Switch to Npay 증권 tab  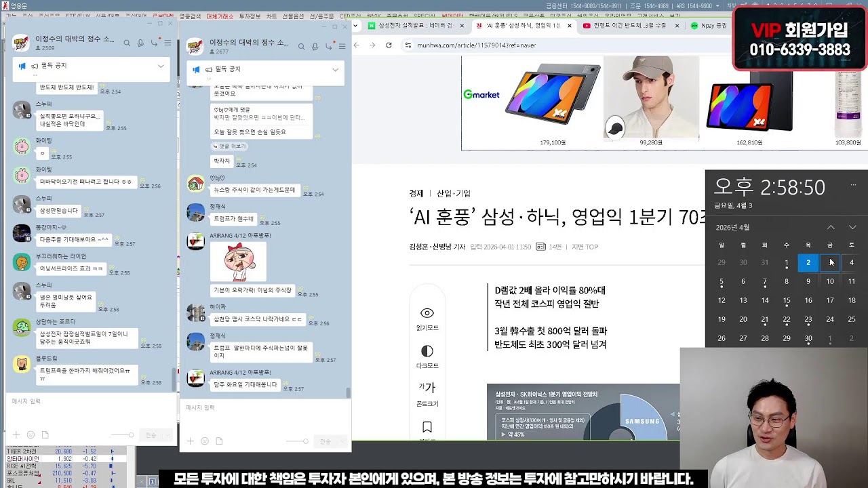point(709,26)
